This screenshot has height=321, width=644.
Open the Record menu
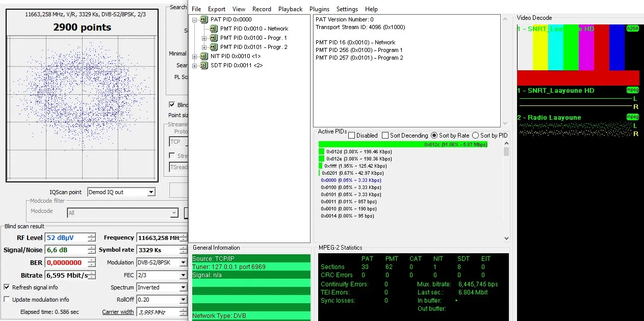coord(262,9)
